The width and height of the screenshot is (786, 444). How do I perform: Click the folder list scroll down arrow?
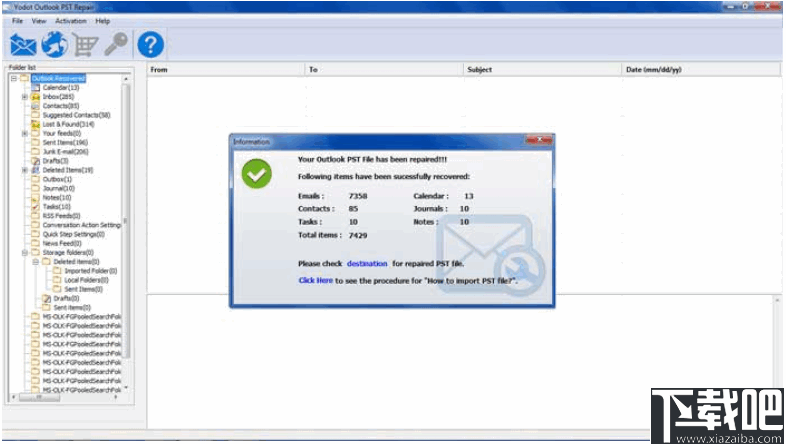click(x=126, y=387)
